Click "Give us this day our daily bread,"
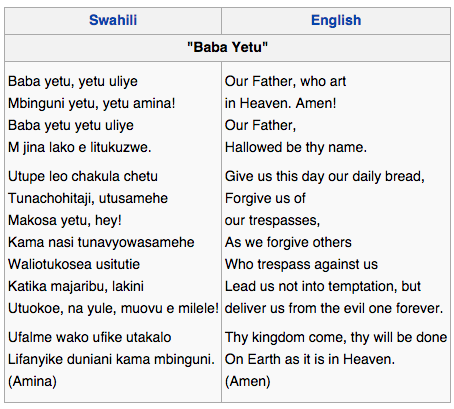This screenshot has width=454, height=409. pyautogui.click(x=325, y=176)
